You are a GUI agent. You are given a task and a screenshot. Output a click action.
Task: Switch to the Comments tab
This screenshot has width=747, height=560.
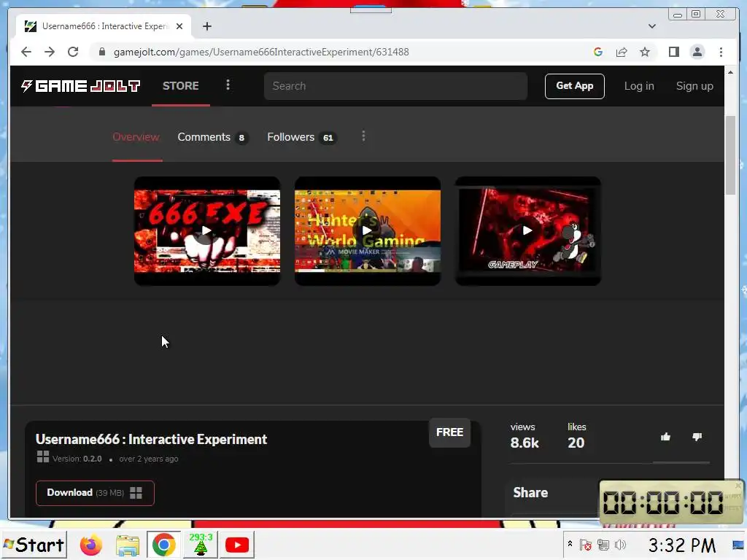[x=212, y=137]
